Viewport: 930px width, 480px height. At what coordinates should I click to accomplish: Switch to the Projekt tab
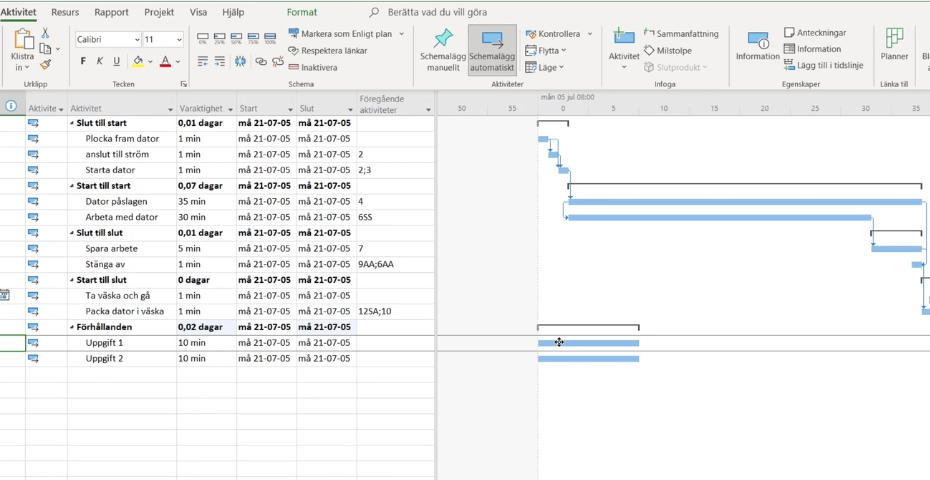coord(159,12)
